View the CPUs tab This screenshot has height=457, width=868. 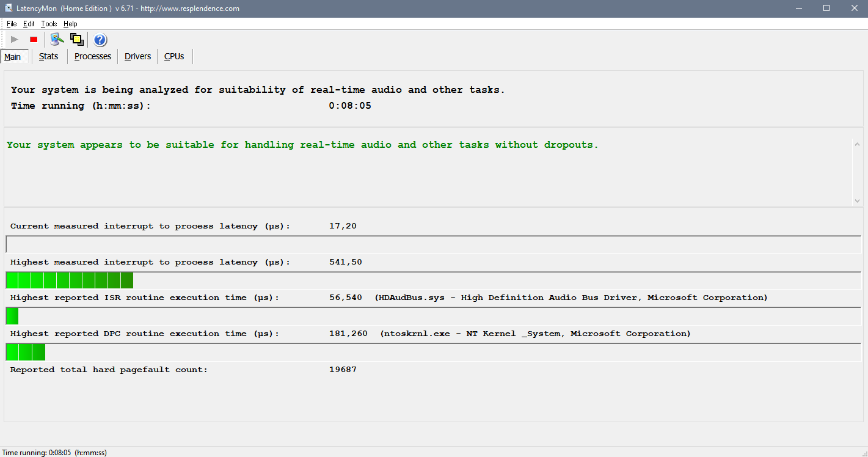coord(174,56)
